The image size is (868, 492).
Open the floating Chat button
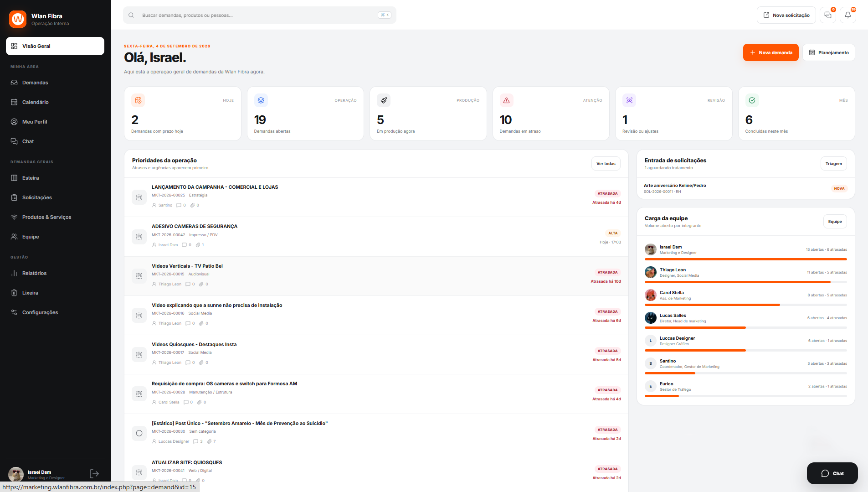coord(832,473)
